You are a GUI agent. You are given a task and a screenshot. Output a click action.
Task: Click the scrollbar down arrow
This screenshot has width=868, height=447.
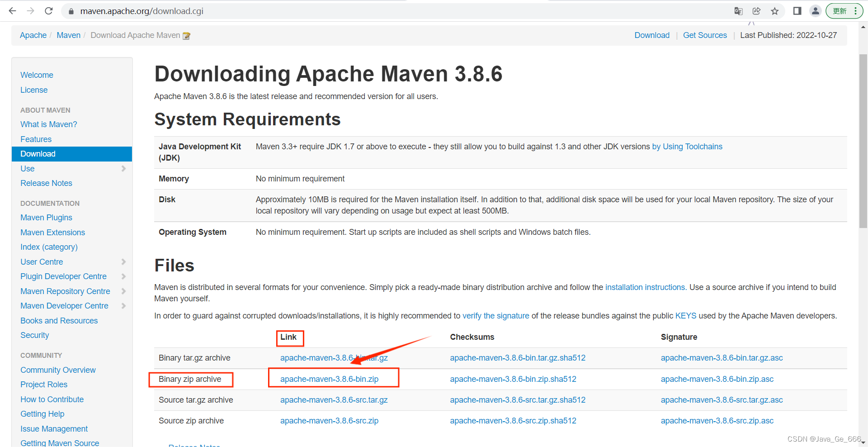(863, 442)
